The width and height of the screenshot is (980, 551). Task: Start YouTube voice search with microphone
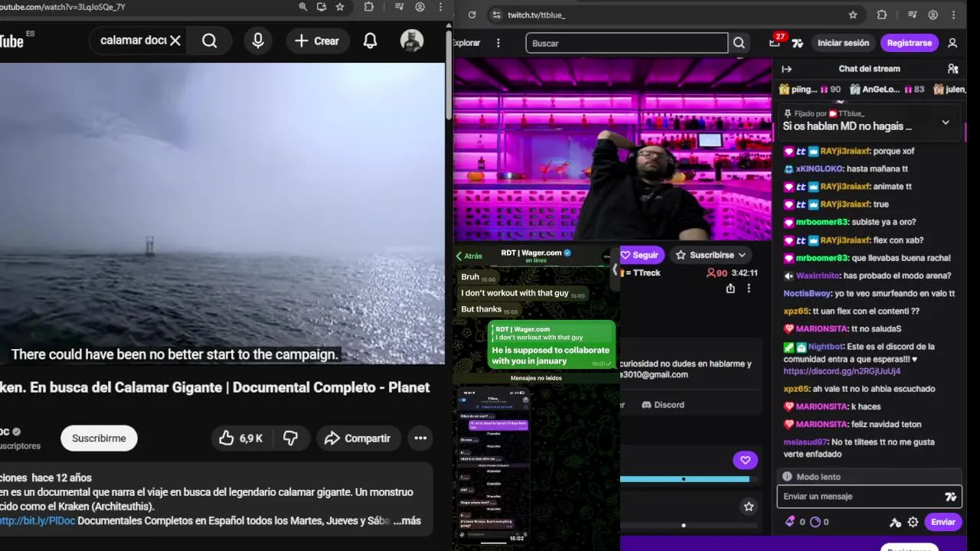click(x=258, y=41)
